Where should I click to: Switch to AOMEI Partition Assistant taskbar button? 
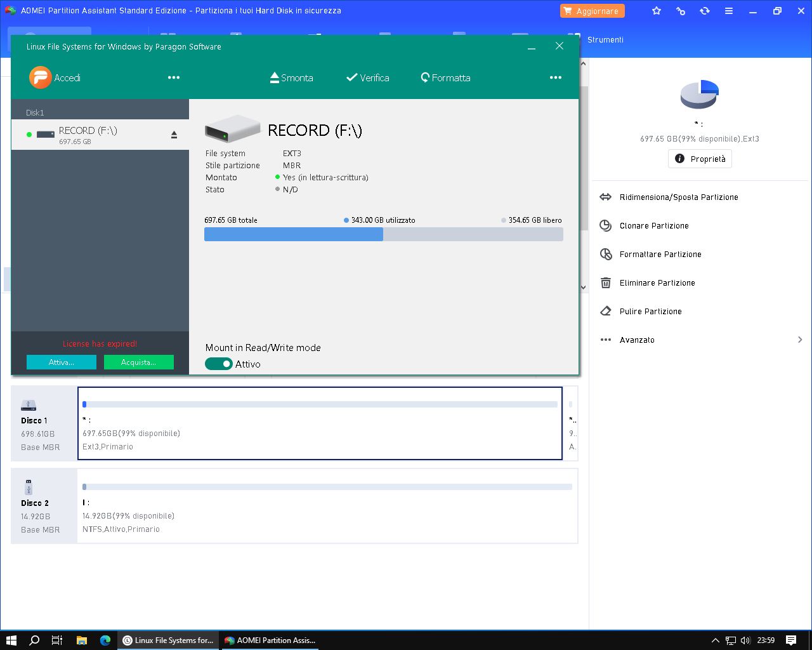[270, 640]
